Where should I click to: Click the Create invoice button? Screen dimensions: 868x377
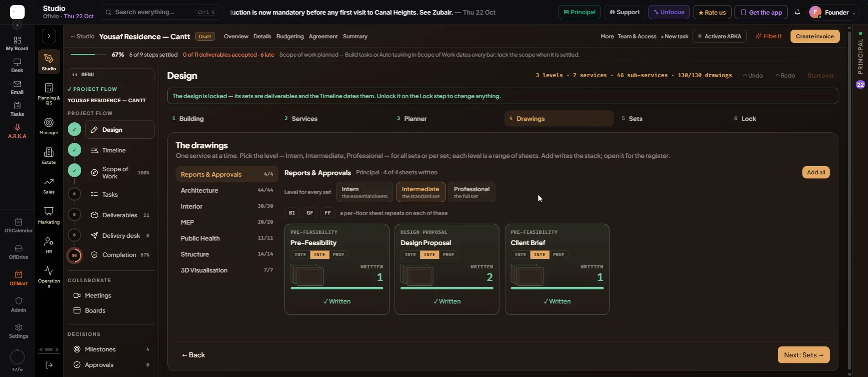tap(815, 37)
